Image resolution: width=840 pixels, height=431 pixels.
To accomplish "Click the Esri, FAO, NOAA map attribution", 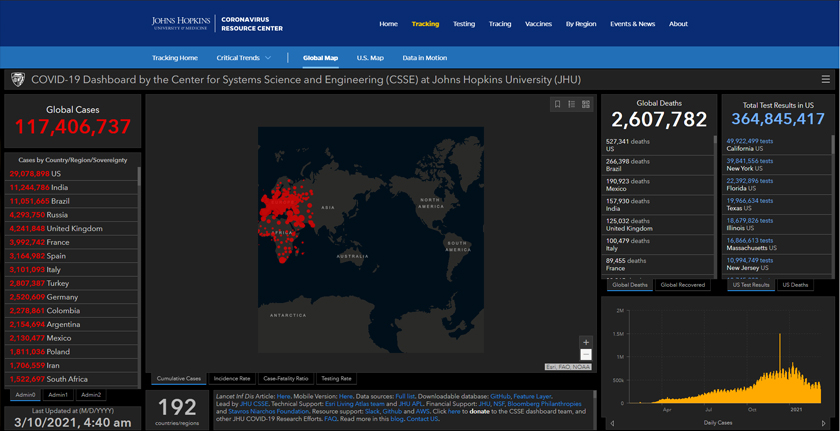I will (568, 367).
